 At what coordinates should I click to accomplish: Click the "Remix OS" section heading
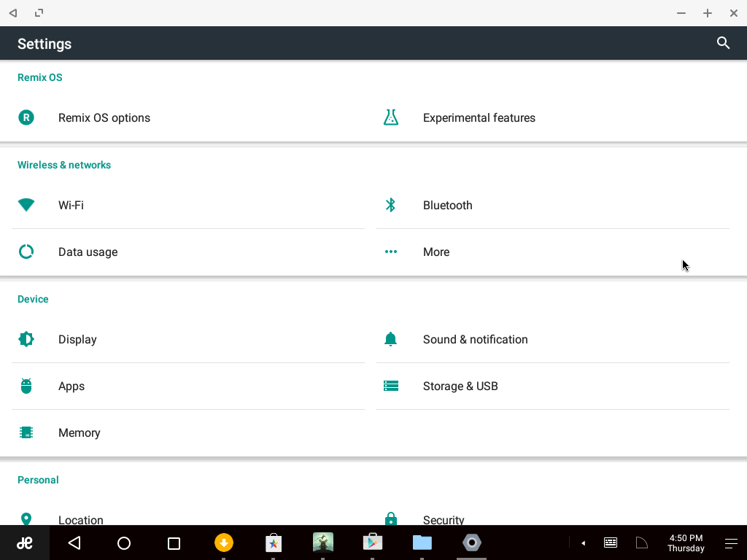point(39,77)
